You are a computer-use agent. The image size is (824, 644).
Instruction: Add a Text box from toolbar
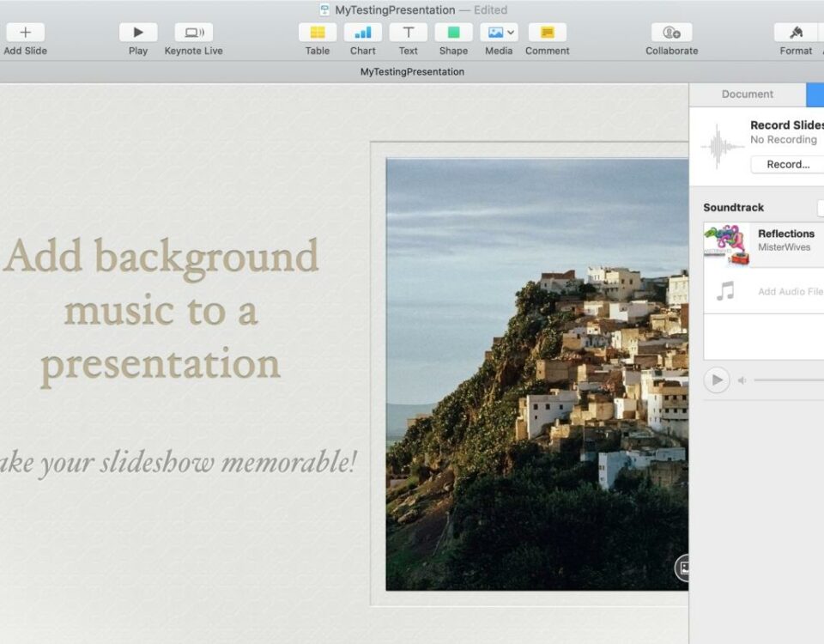tap(409, 33)
